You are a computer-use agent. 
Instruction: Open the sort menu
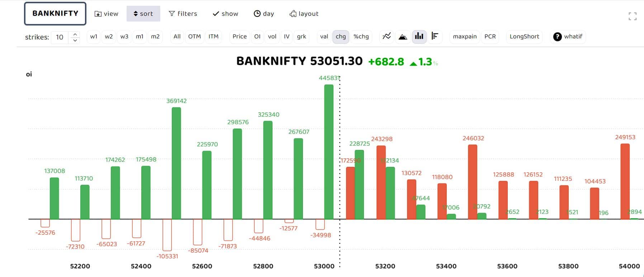(143, 14)
